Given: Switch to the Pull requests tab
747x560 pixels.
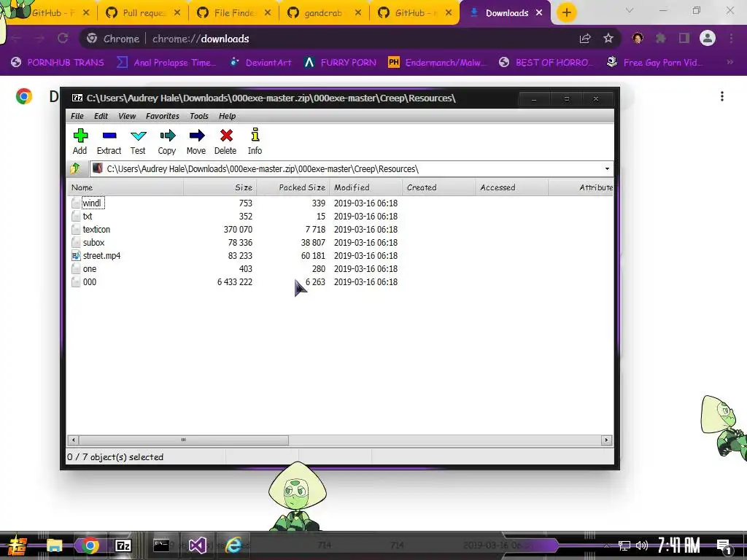Looking at the screenshot, I should tap(144, 13).
